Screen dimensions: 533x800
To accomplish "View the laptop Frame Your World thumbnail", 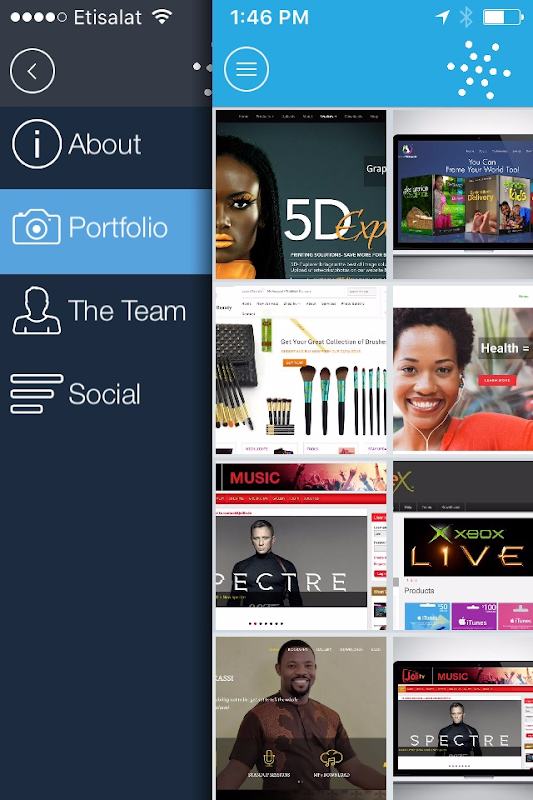I will pyautogui.click(x=463, y=194).
